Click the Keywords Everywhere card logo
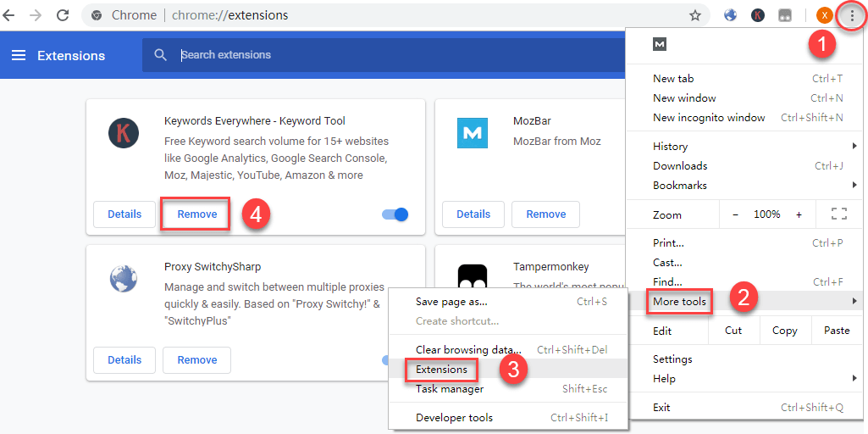Screen dimensions: 868x434 tap(124, 133)
